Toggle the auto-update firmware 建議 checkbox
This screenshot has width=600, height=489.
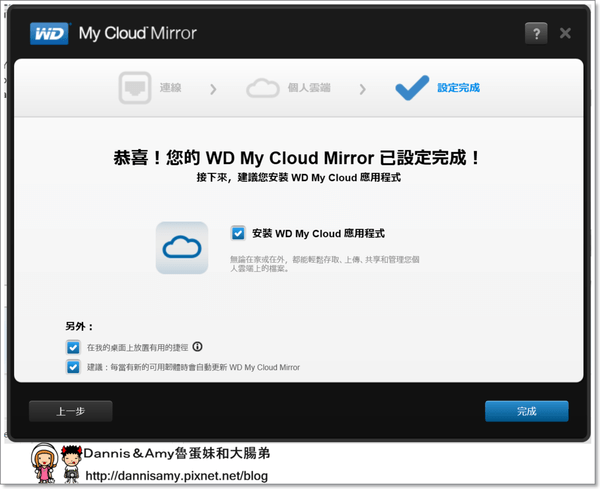pyautogui.click(x=73, y=367)
